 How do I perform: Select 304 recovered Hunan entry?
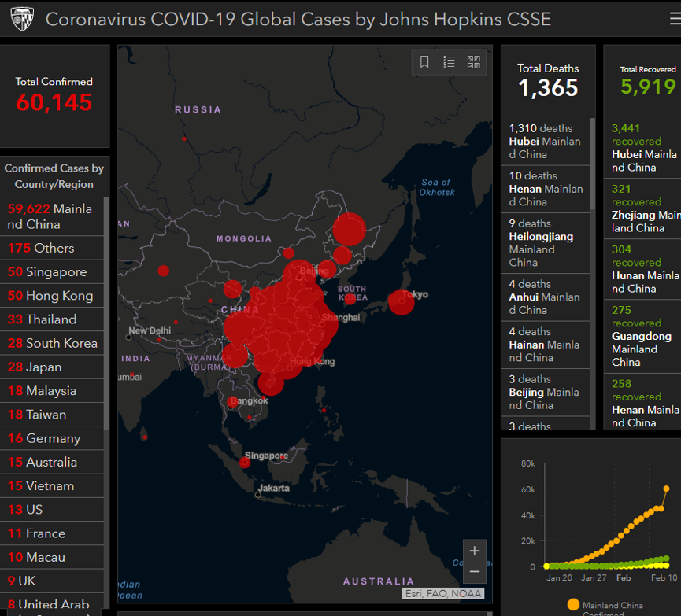642,269
